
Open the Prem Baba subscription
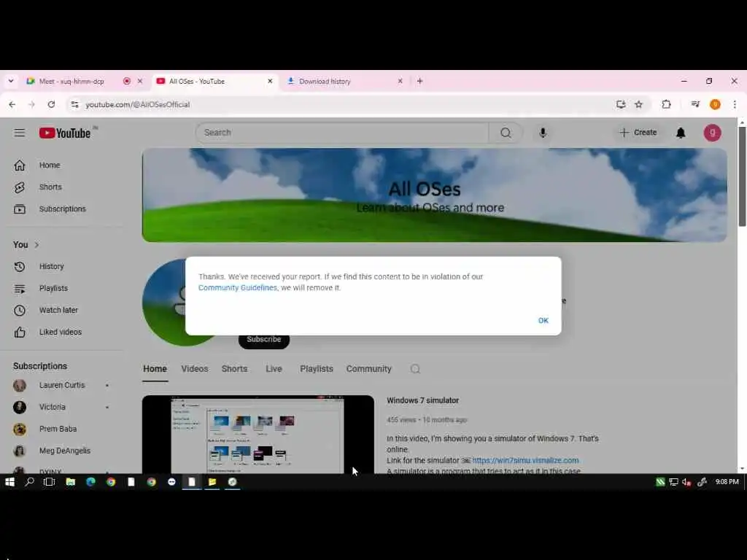click(x=58, y=429)
